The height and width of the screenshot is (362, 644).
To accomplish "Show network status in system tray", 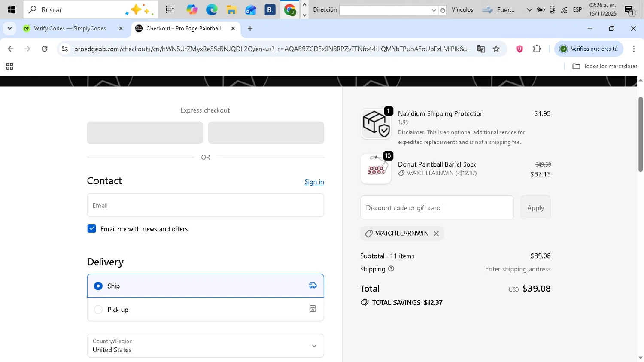I will pyautogui.click(x=564, y=10).
